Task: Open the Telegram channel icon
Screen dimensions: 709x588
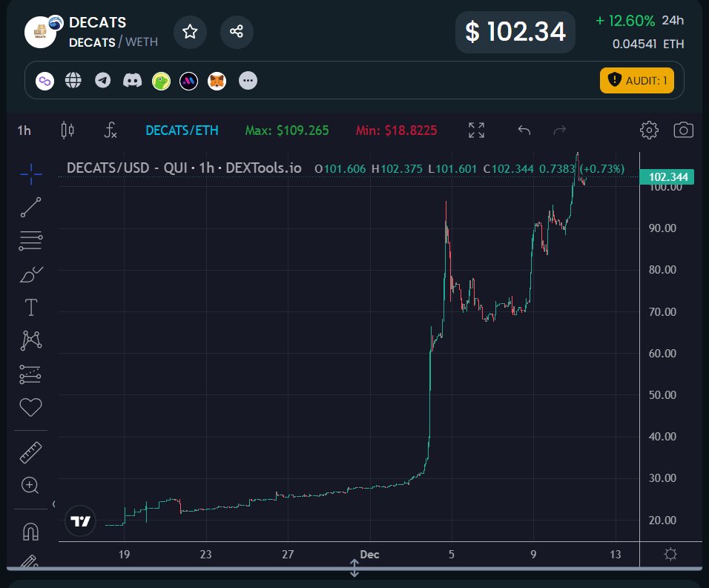Action: pyautogui.click(x=102, y=80)
